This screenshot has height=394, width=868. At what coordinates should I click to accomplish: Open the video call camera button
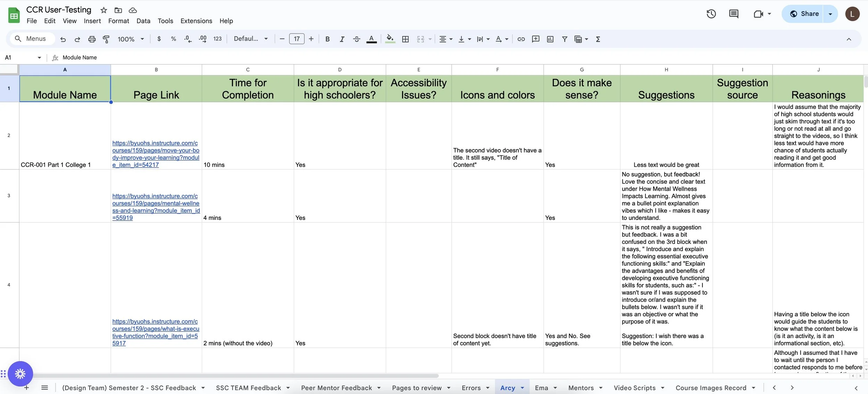(758, 14)
